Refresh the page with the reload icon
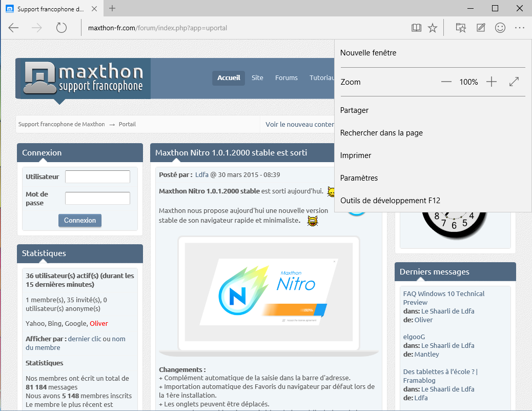532x411 pixels. click(62, 28)
